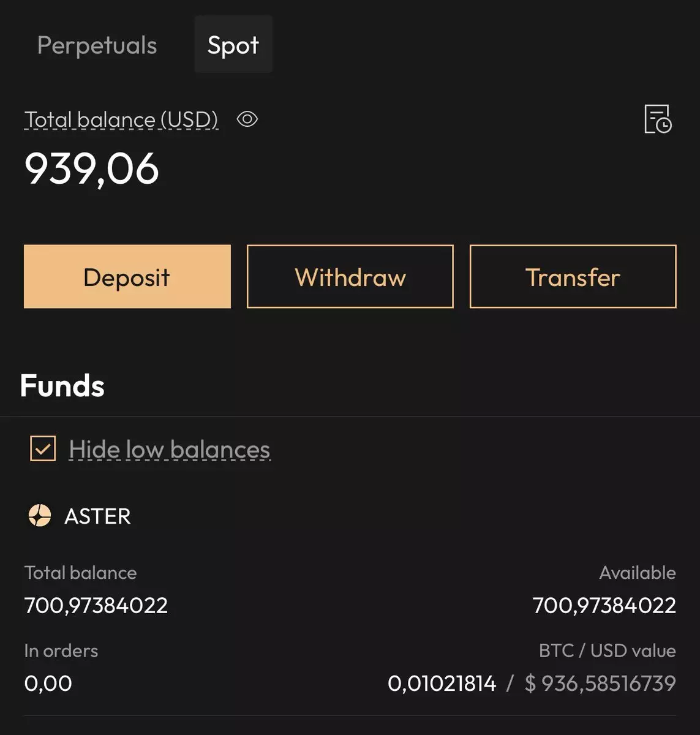Click the ASTER asset name

coord(97,516)
